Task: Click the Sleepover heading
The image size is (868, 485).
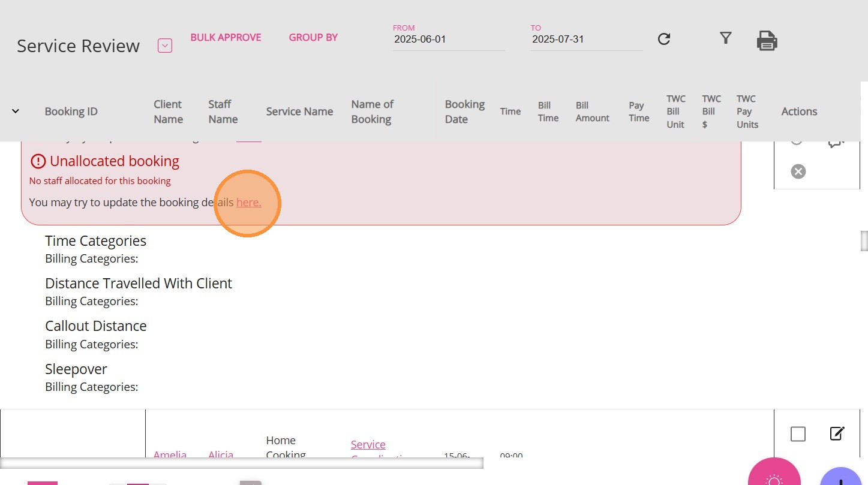Action: point(76,369)
